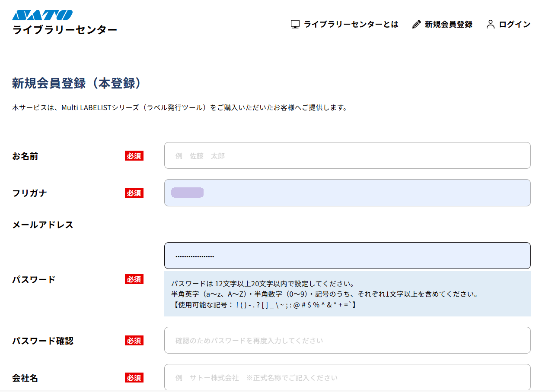Open the ライブラリーセンターとは page
The width and height of the screenshot is (555, 392).
pyautogui.click(x=351, y=24)
